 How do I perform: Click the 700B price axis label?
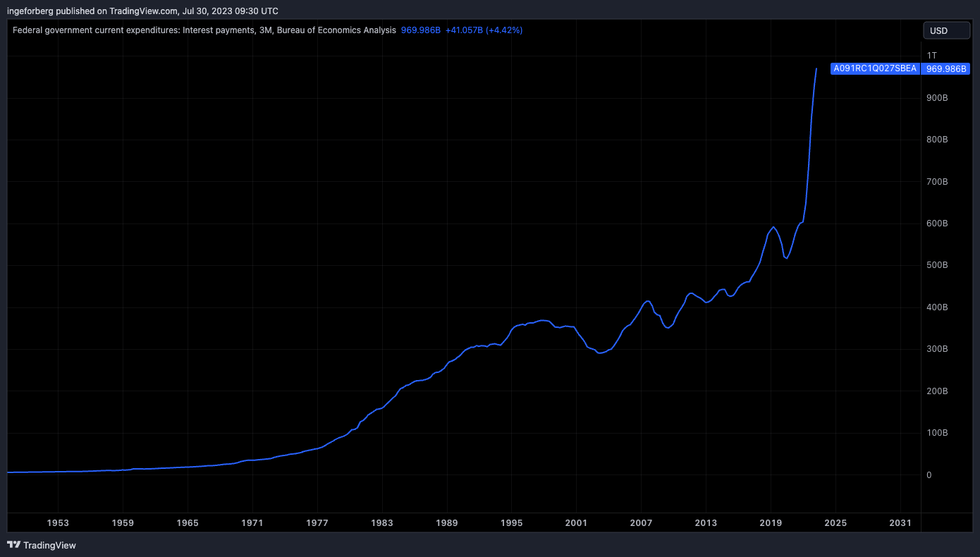(x=937, y=182)
